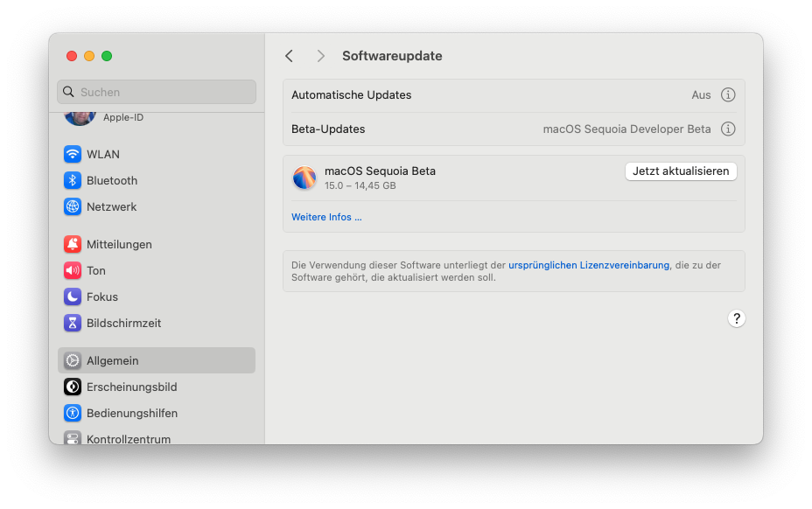Image resolution: width=812 pixels, height=509 pixels.
Task: Open Fokus moon icon
Action: point(73,296)
